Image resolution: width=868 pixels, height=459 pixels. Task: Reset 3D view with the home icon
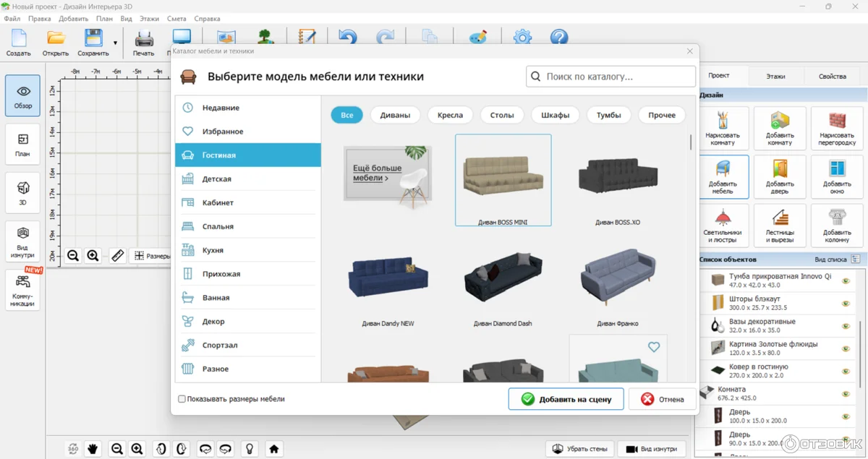pyautogui.click(x=274, y=449)
